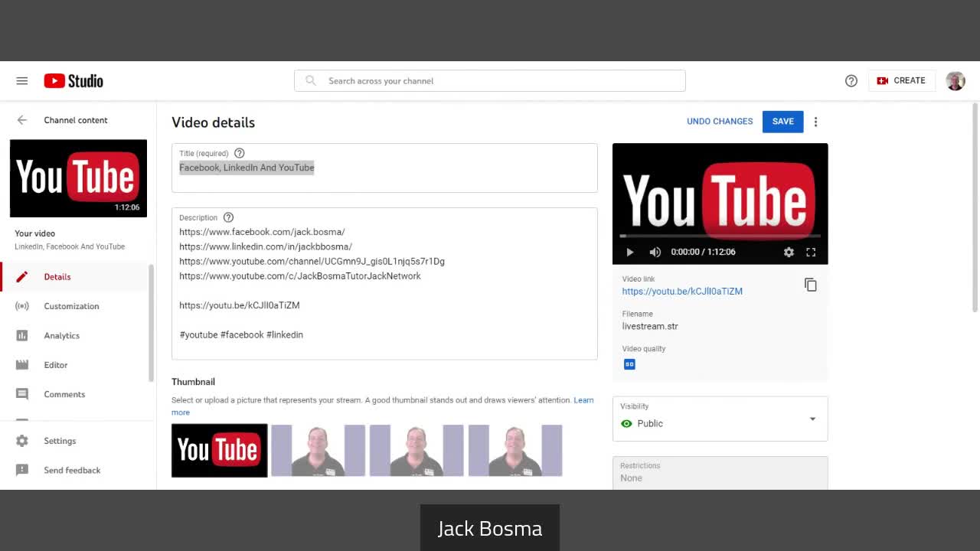Click the sidebar video thumbnail
The width and height of the screenshot is (980, 551).
pyautogui.click(x=78, y=178)
